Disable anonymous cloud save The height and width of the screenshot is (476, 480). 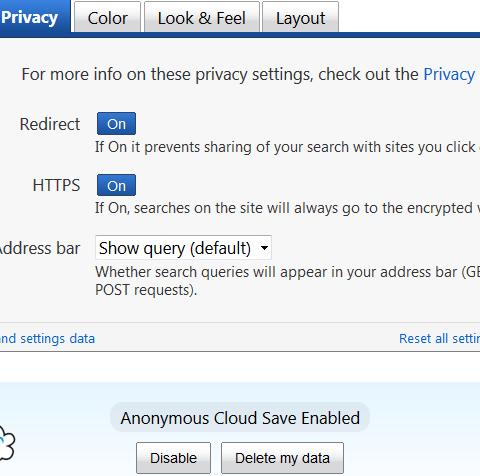[173, 458]
